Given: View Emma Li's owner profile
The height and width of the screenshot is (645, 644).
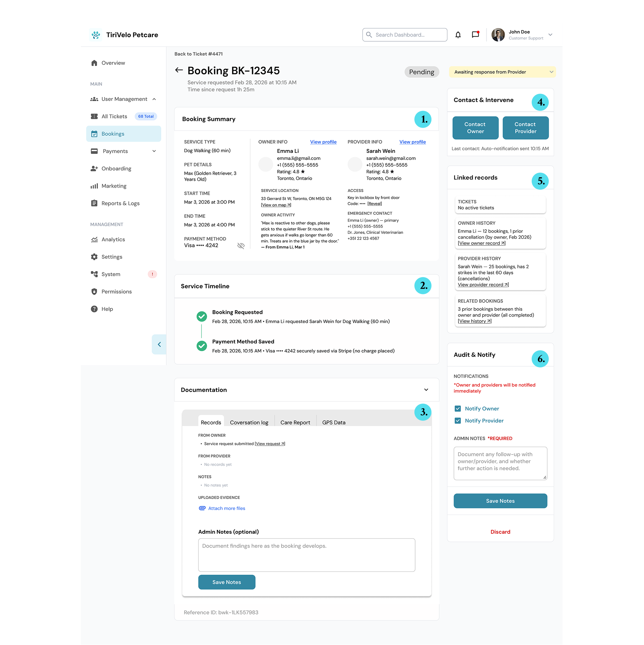Looking at the screenshot, I should pyautogui.click(x=323, y=142).
